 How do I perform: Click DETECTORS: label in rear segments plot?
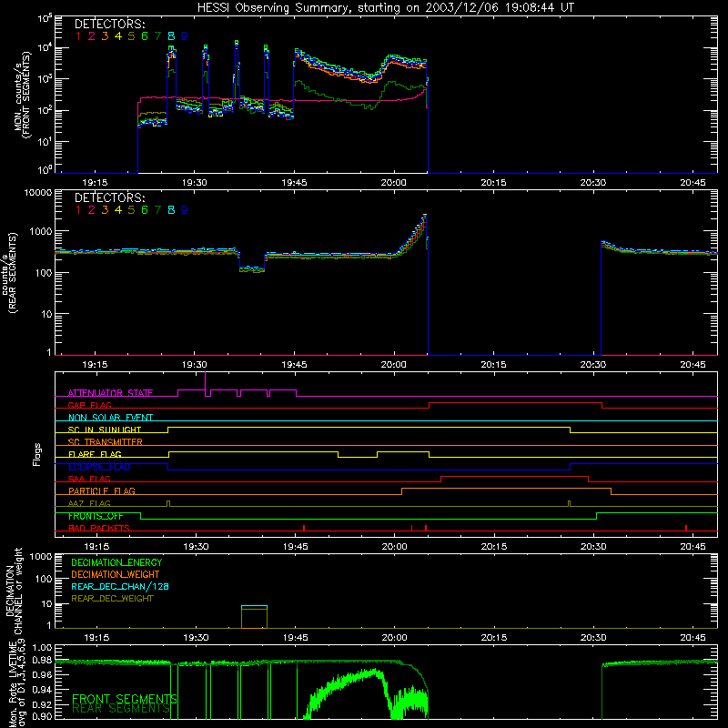[x=109, y=197]
